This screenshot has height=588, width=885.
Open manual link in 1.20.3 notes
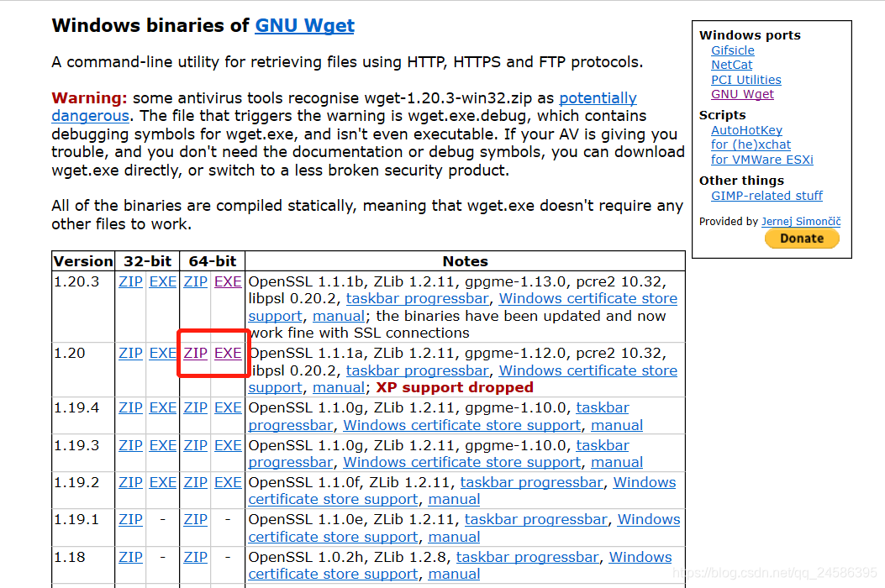coord(339,317)
